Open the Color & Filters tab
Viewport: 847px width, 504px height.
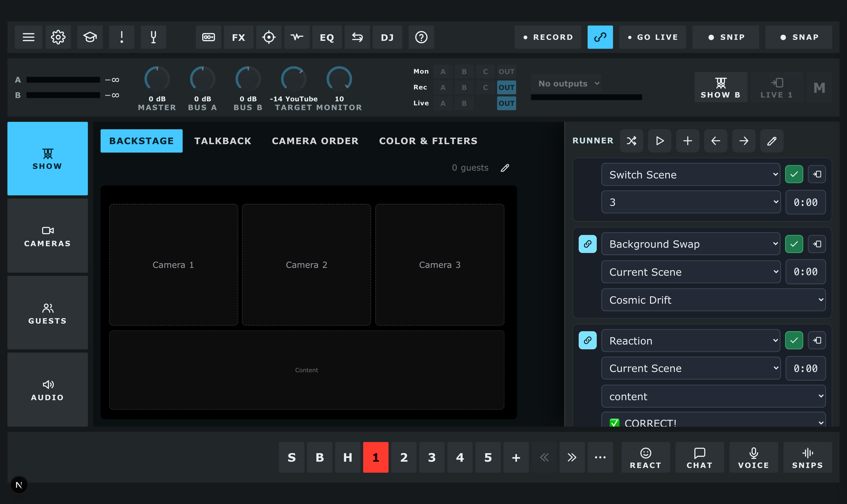point(429,141)
